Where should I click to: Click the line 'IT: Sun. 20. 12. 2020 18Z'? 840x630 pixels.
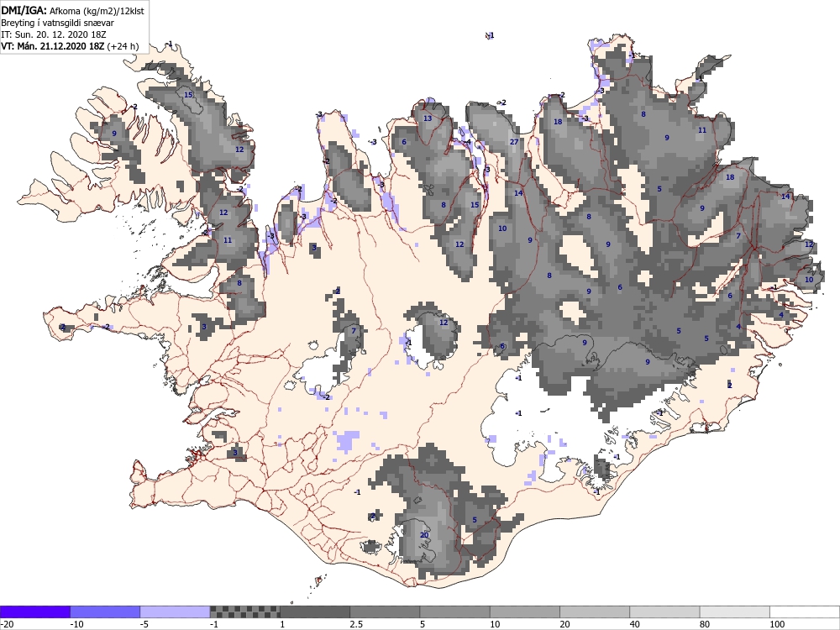54,34
